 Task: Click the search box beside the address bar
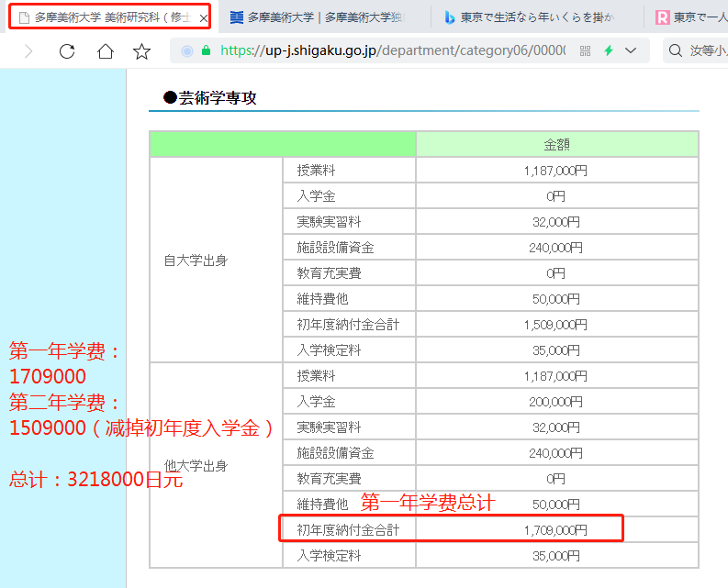pos(707,51)
